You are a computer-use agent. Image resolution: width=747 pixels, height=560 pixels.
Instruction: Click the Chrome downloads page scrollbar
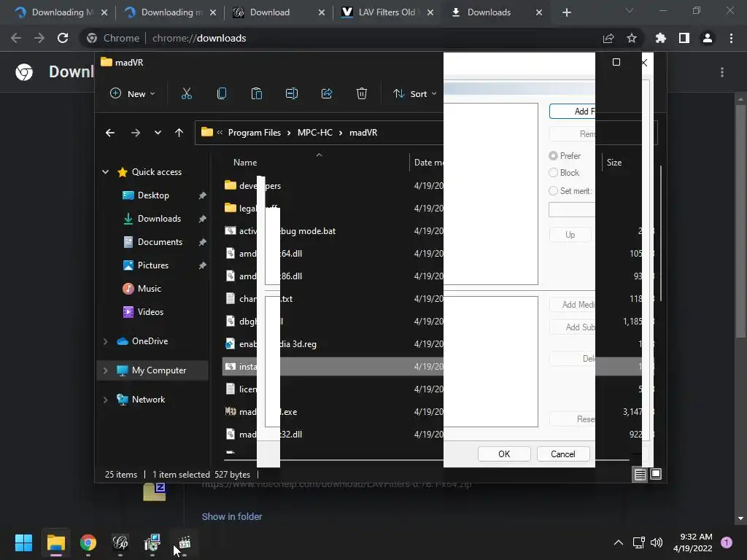pyautogui.click(x=740, y=222)
